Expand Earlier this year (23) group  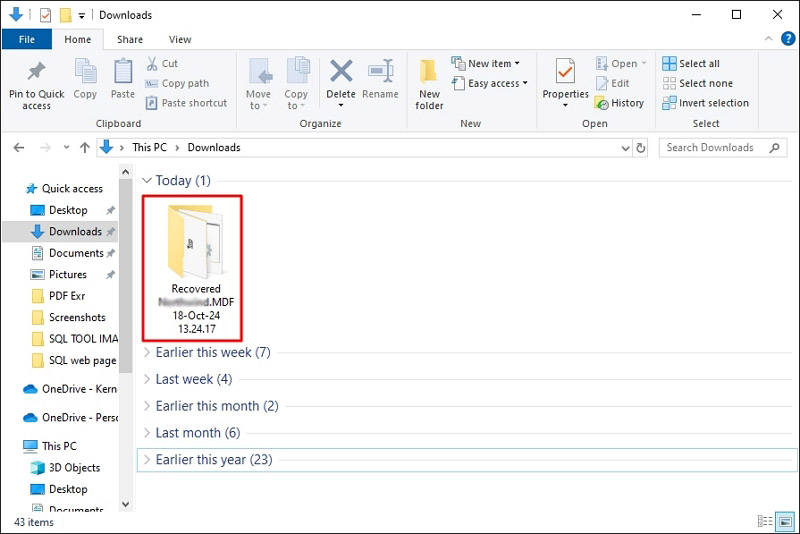pos(147,460)
